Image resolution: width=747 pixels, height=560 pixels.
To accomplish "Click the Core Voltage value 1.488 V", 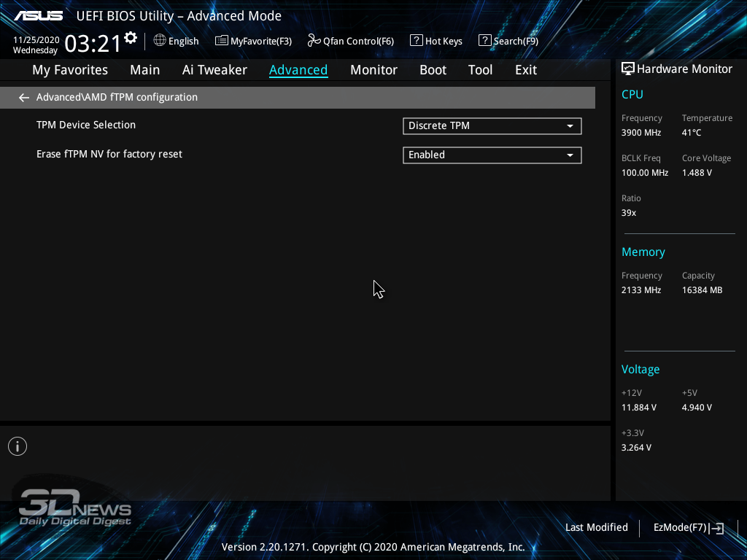I will (x=697, y=173).
